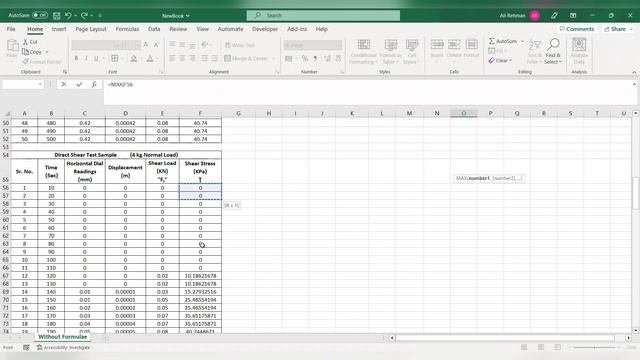Screen dimensions: 640x360
Task: Click the Borders icon
Action: tap(115, 58)
